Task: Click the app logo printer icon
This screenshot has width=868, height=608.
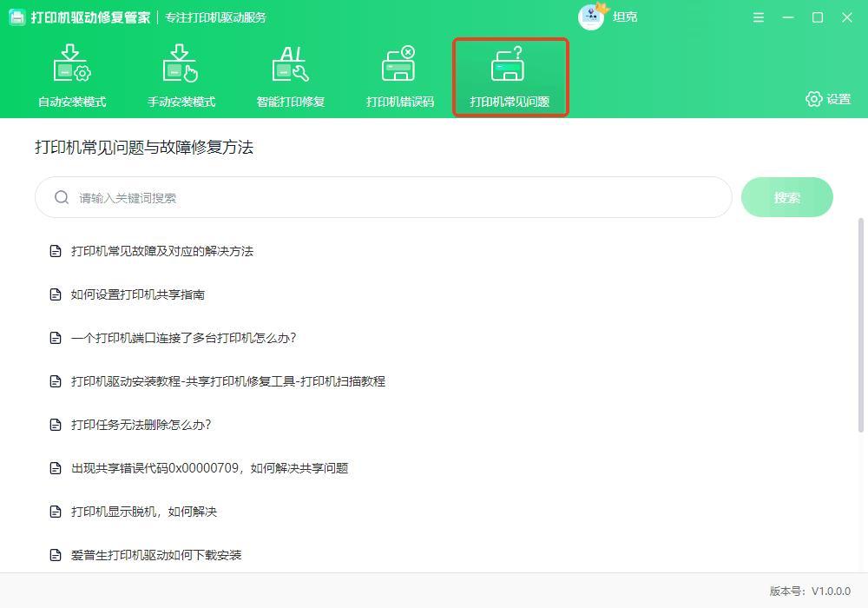Action: [x=17, y=17]
